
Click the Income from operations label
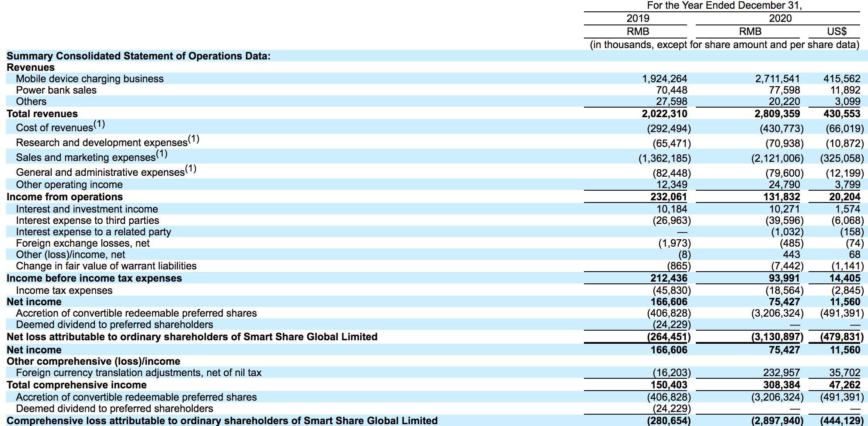click(65, 197)
